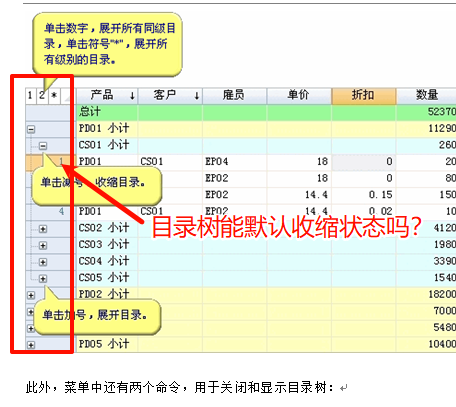
Task: Click the green 总计 row cell
Action: [x=107, y=112]
